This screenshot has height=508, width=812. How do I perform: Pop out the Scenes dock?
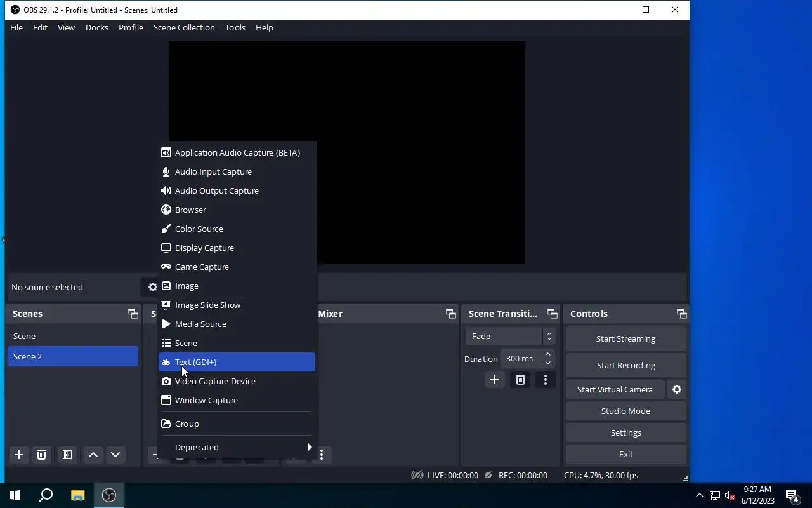pyautogui.click(x=133, y=314)
